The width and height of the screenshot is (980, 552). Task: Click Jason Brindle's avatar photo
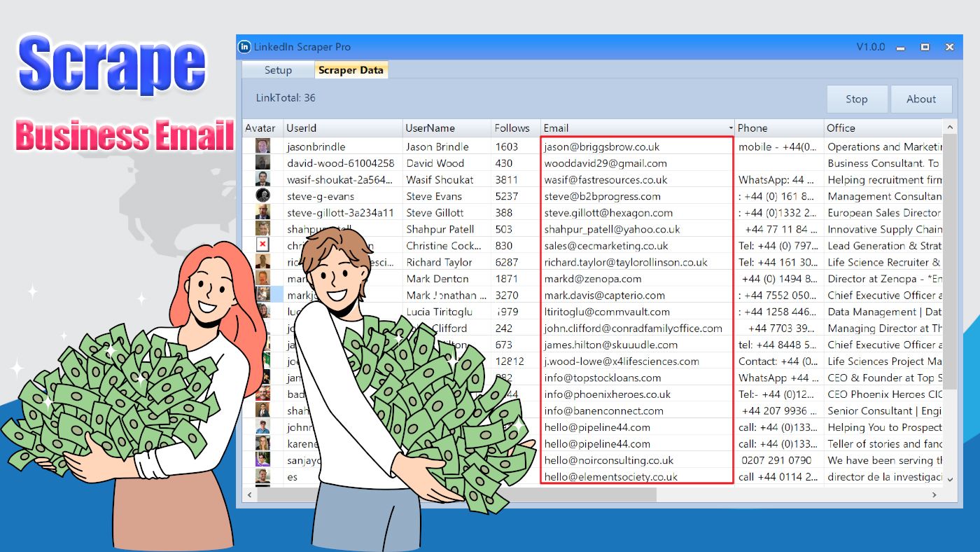[263, 146]
